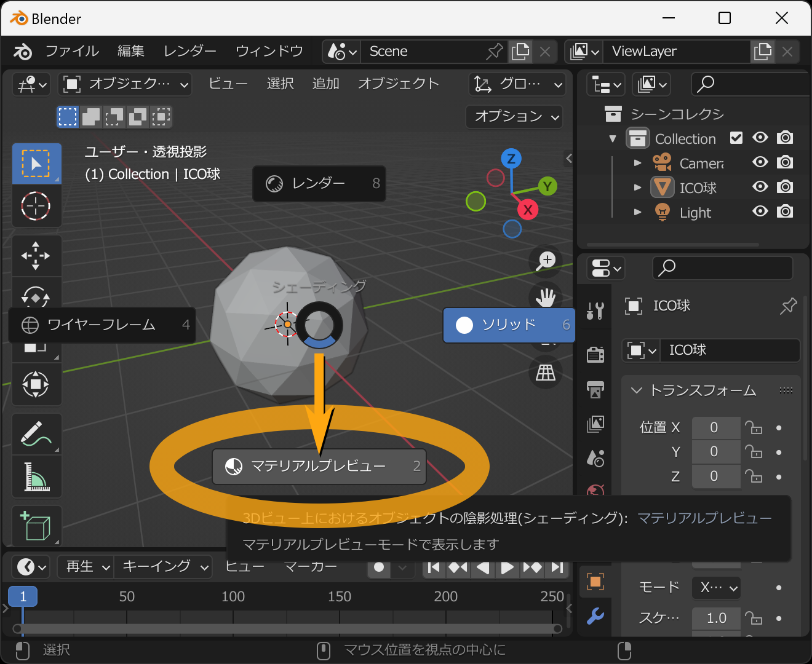Toggle lock for location X
This screenshot has width=812, height=664.
pos(753,427)
